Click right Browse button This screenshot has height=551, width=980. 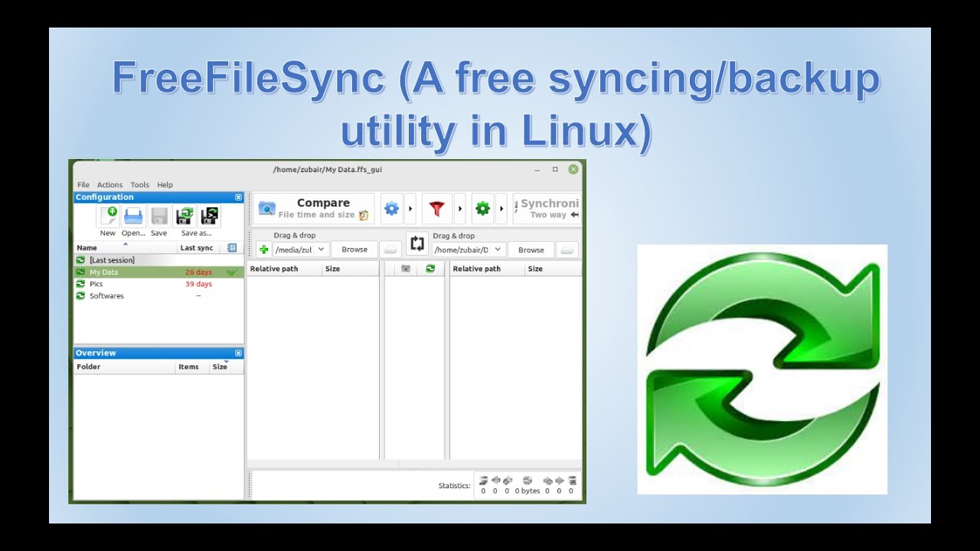[531, 249]
